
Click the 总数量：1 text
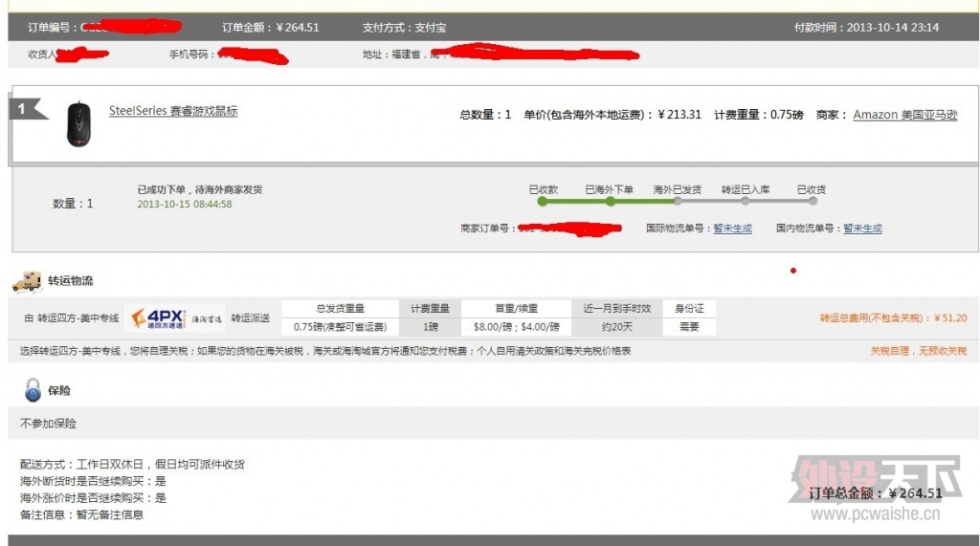coord(485,115)
